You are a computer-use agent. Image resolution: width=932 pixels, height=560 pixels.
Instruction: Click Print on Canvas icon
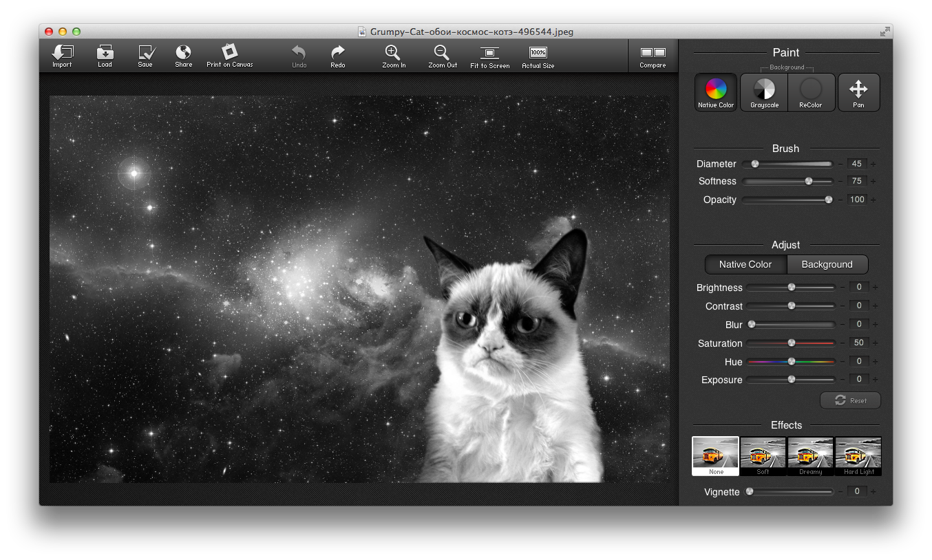pyautogui.click(x=229, y=52)
